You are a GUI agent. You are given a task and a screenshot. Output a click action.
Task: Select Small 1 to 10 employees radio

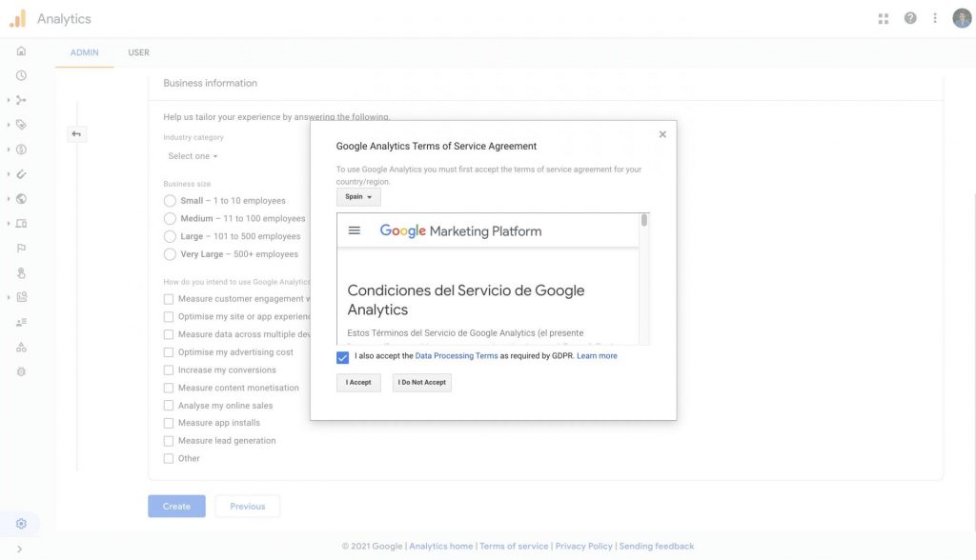[x=170, y=201]
